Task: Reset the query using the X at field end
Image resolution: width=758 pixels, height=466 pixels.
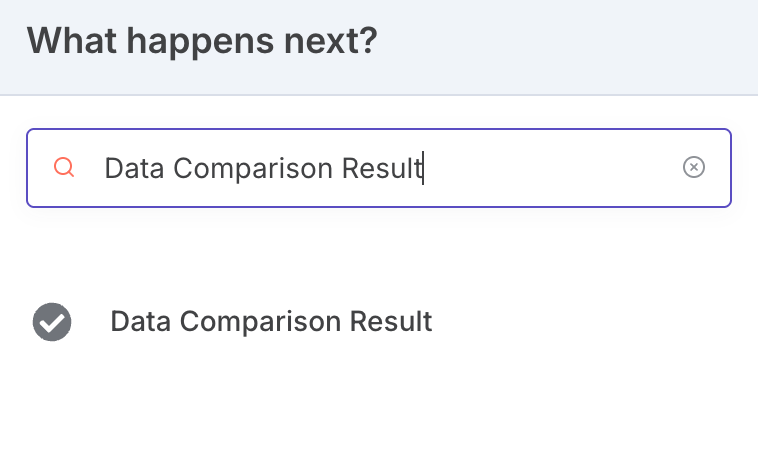Action: pos(694,167)
